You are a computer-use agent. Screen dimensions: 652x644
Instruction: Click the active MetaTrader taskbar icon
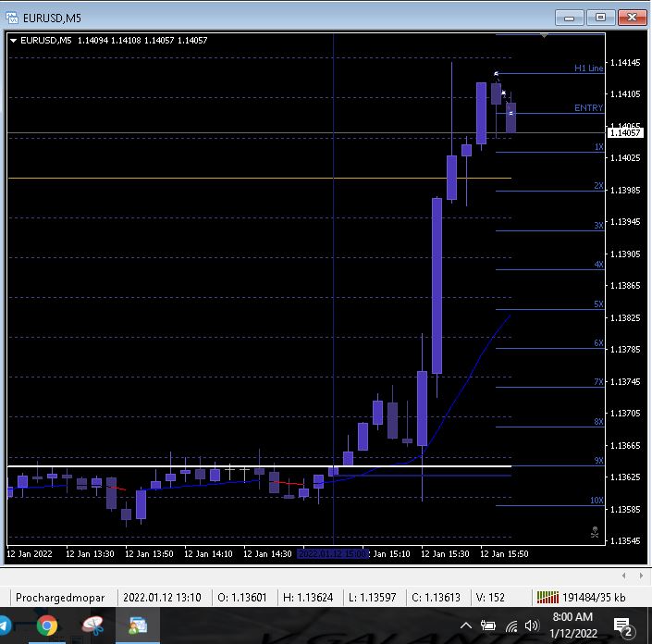[x=138, y=625]
